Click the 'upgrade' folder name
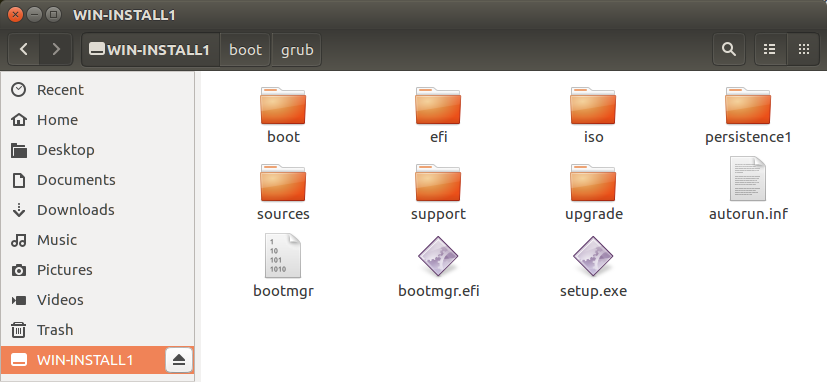827x382 pixels. [x=593, y=215]
